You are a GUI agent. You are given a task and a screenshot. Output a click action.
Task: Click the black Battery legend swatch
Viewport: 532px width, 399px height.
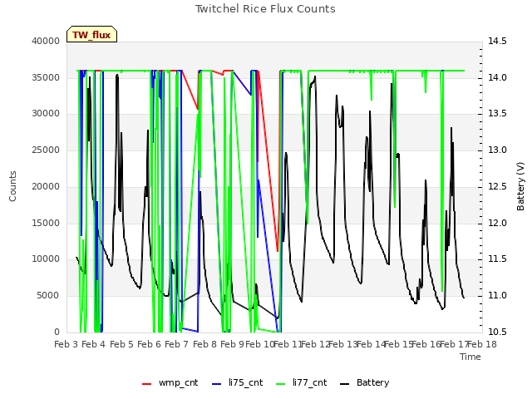[344, 384]
